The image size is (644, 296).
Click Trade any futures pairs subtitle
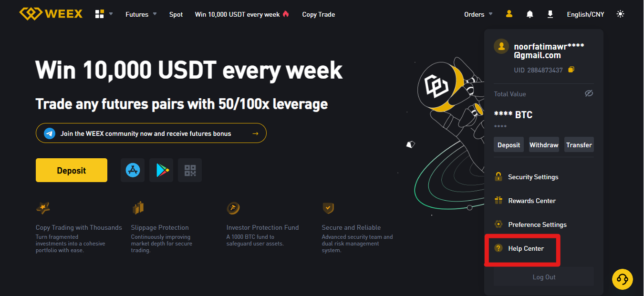(182, 104)
